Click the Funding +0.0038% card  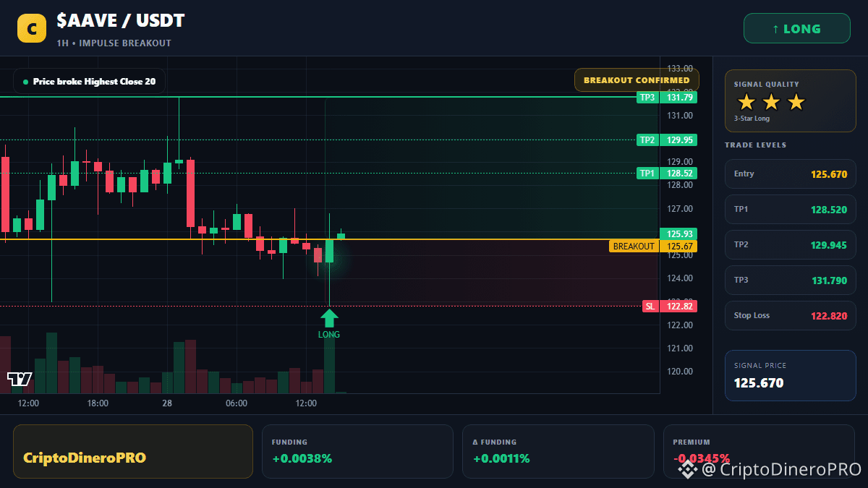[x=357, y=452]
